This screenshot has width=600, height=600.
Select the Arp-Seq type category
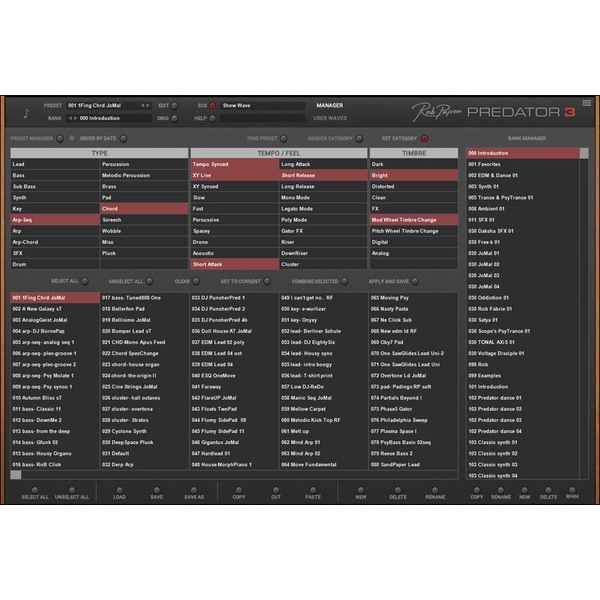(55, 220)
